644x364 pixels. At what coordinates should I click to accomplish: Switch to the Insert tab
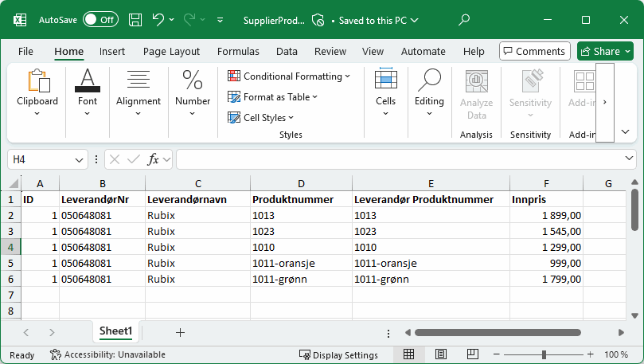click(x=112, y=51)
